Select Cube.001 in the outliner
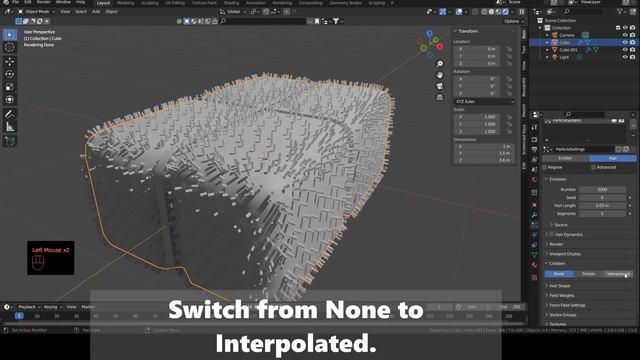This screenshot has height=360, width=640. point(568,50)
